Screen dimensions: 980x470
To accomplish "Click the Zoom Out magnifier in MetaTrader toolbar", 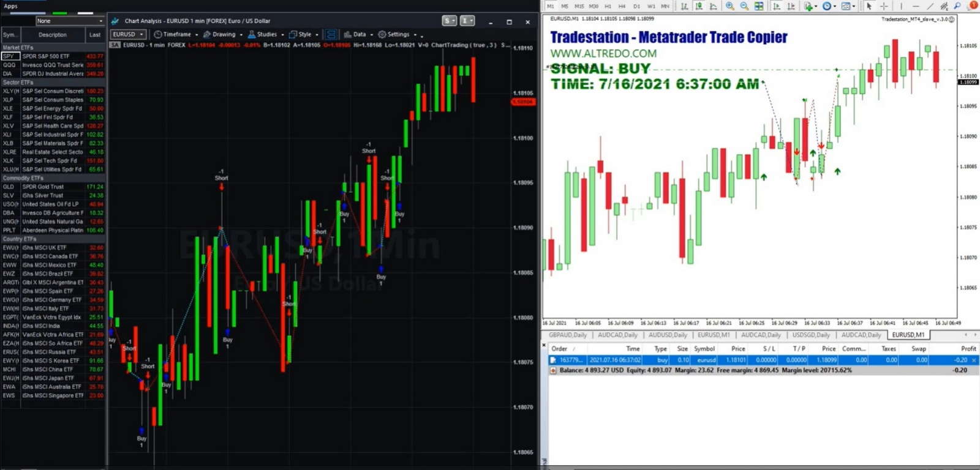I will pyautogui.click(x=744, y=6).
